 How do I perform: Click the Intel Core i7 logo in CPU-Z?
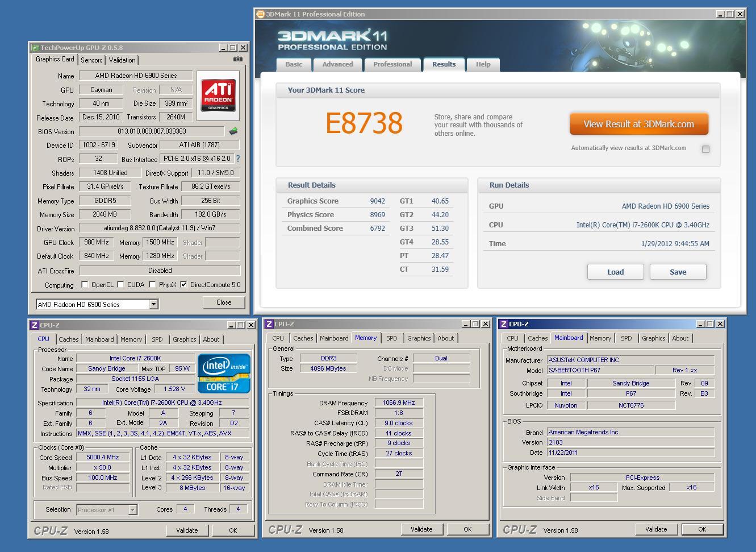click(224, 373)
